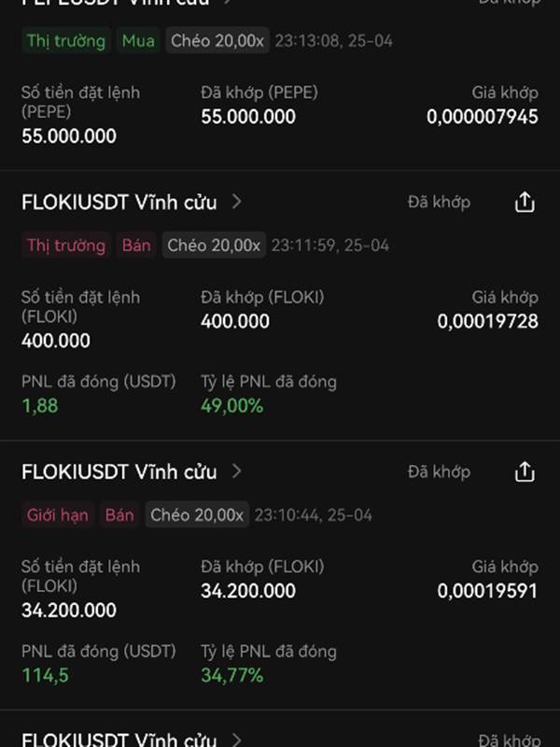
Task: Share the 23:11:59 FLOKIUSDT market sell order
Action: (525, 203)
